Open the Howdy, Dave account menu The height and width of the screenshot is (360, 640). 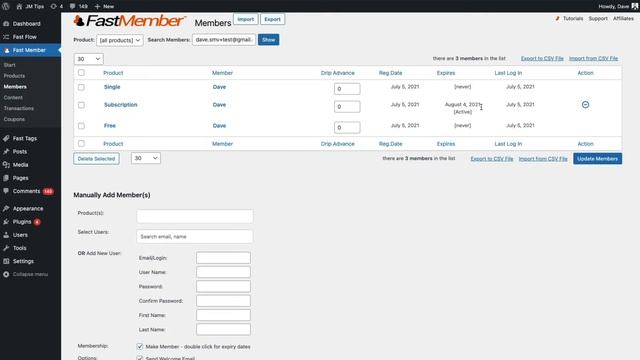click(x=618, y=7)
